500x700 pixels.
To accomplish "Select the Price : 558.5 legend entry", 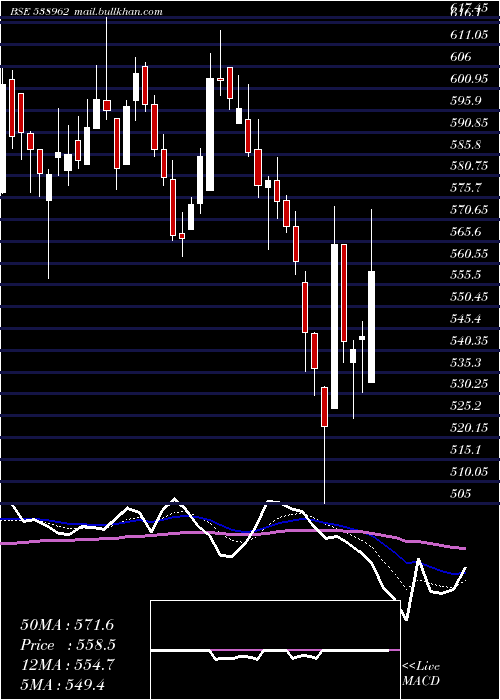I will (68, 645).
